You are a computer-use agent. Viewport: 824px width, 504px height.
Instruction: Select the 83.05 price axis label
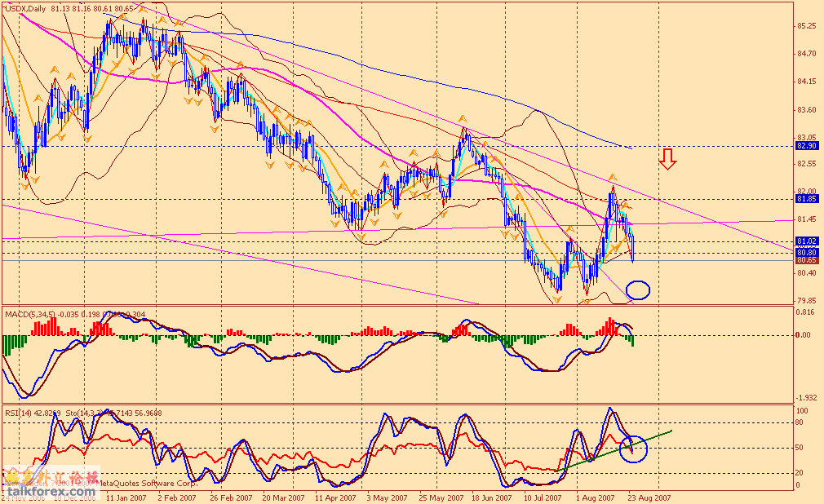pyautogui.click(x=807, y=137)
